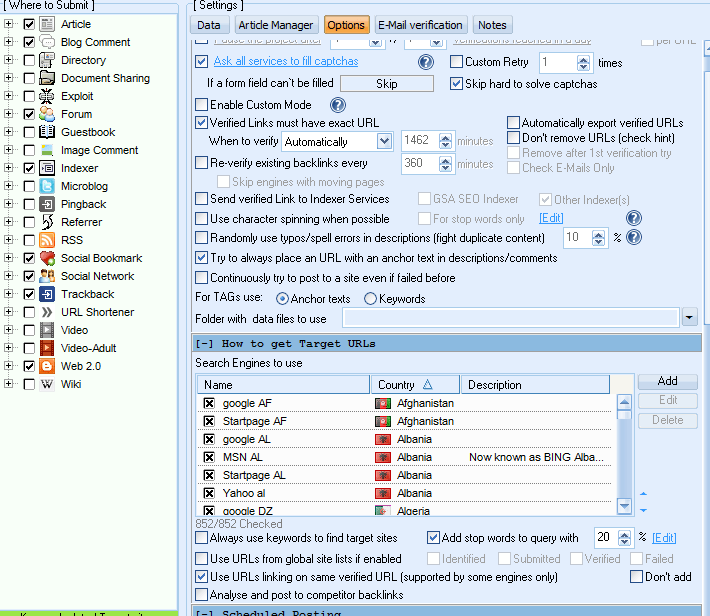Open the When to verify dropdown
The height and width of the screenshot is (616, 710).
click(384, 142)
